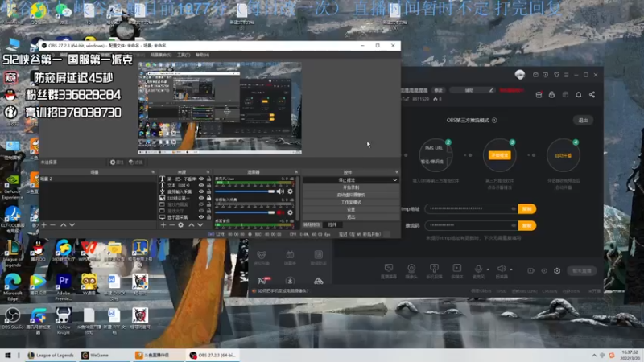Click start recording in OBS controls

[x=351, y=187]
